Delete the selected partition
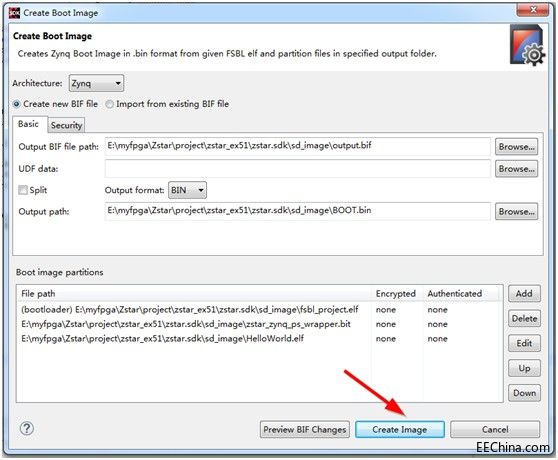This screenshot has width=558, height=460. tap(524, 318)
